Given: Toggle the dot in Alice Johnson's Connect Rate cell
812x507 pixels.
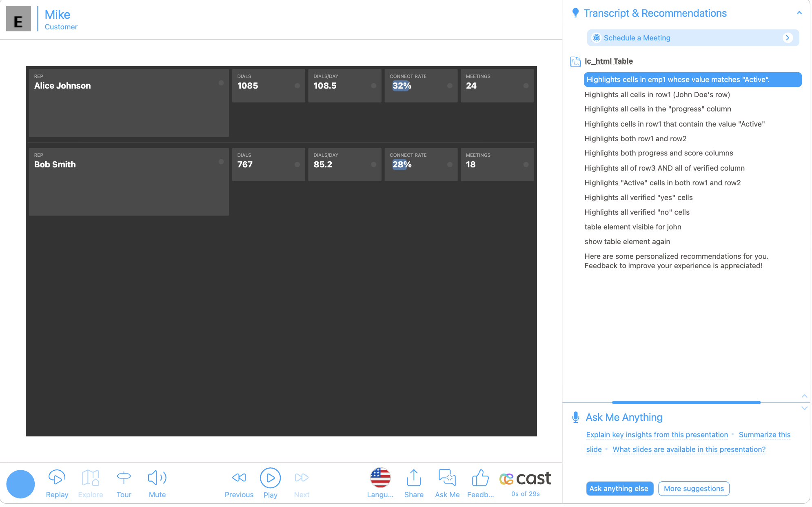Looking at the screenshot, I should pos(450,86).
